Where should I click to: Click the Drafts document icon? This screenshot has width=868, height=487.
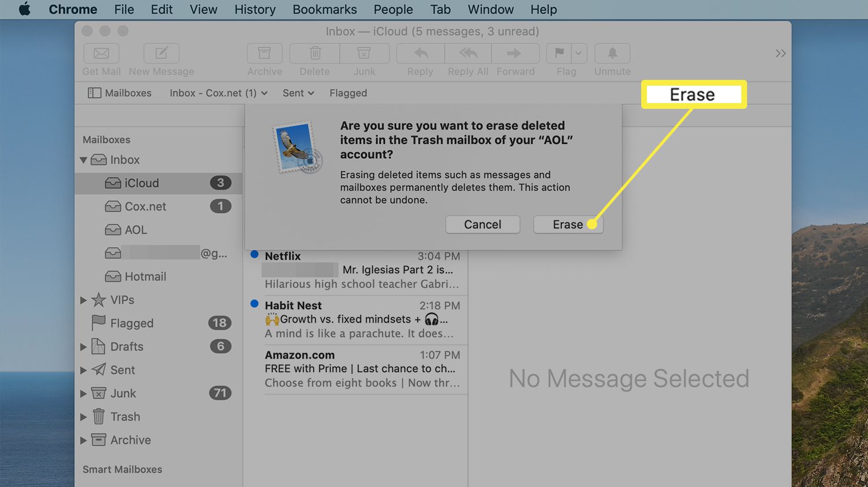tap(98, 346)
